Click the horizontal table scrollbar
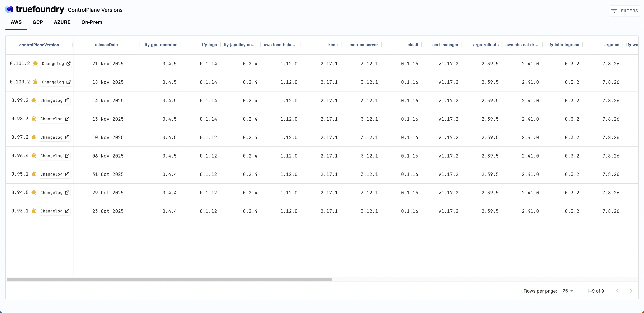644x313 pixels. (x=170, y=279)
